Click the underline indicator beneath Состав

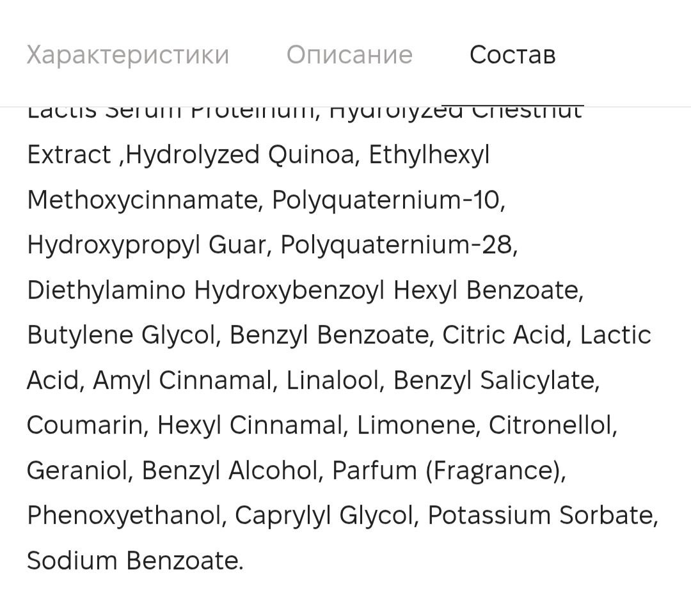512,106
